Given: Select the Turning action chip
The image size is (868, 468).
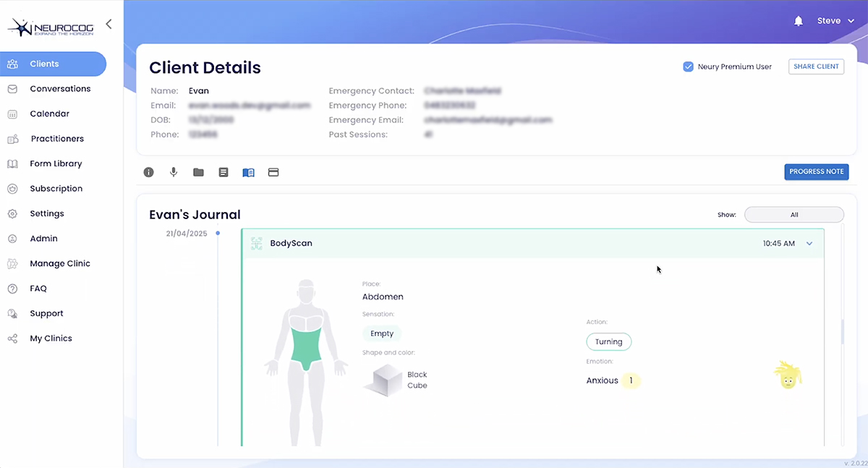Looking at the screenshot, I should (x=608, y=342).
